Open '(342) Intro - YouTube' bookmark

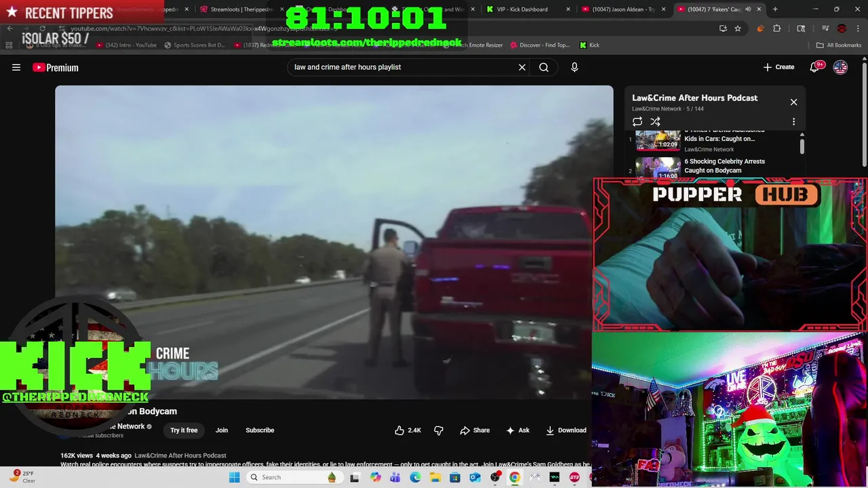[x=126, y=45]
